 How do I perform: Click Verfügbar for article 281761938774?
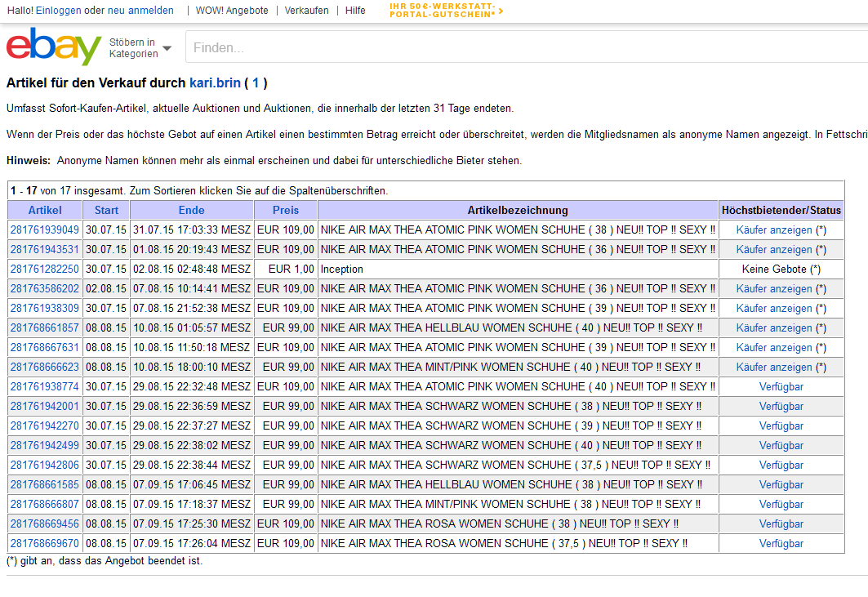tap(781, 386)
